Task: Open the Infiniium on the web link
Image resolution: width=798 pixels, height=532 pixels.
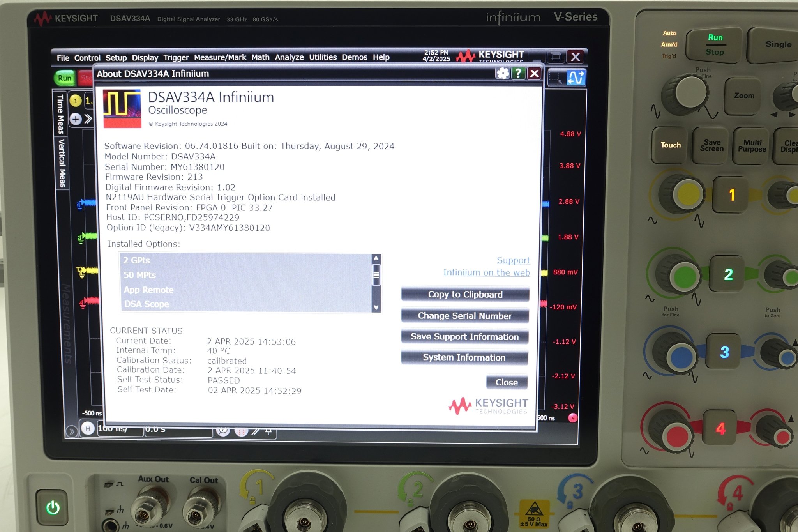Action: [486, 272]
